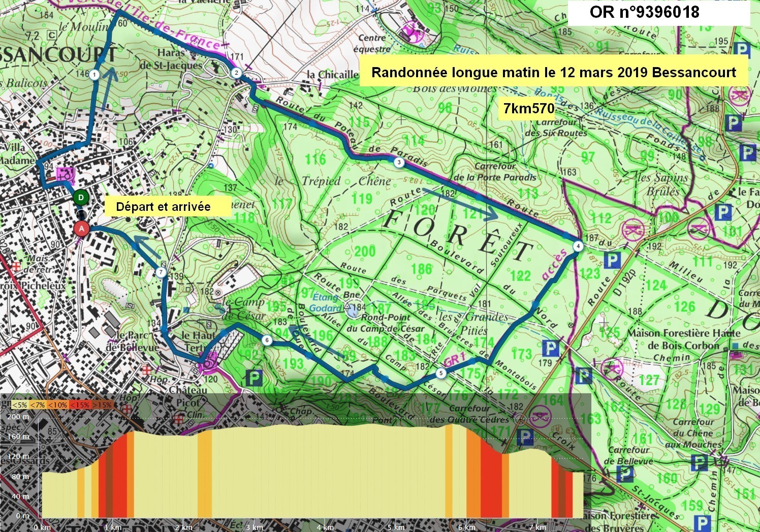Click the green D departure marker
760x532 pixels.
pos(81,198)
